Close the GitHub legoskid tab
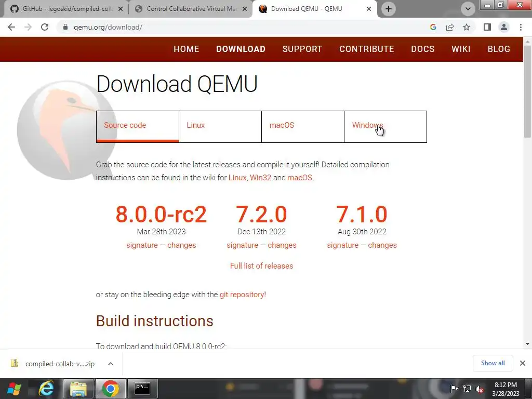Image resolution: width=532 pixels, height=399 pixels. tap(120, 9)
